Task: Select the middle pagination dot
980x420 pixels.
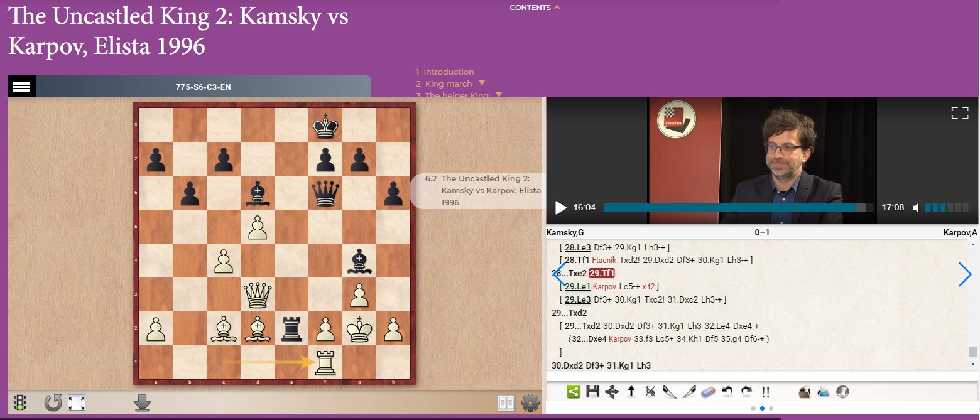Action: point(762,408)
